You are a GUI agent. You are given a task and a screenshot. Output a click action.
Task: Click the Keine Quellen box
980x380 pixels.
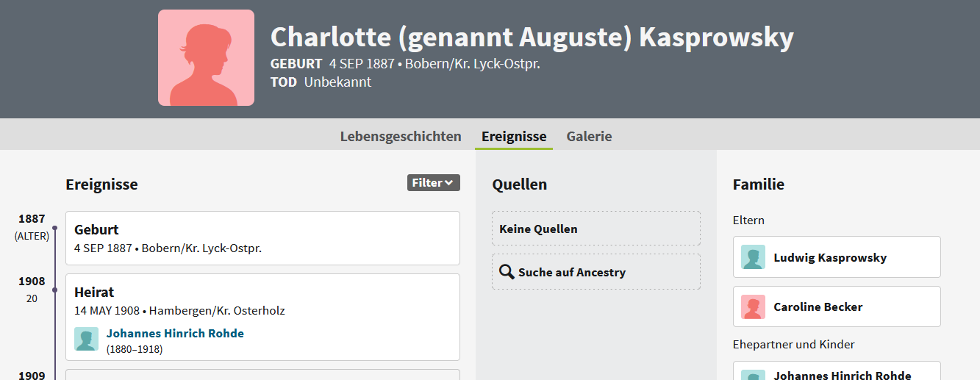(596, 229)
